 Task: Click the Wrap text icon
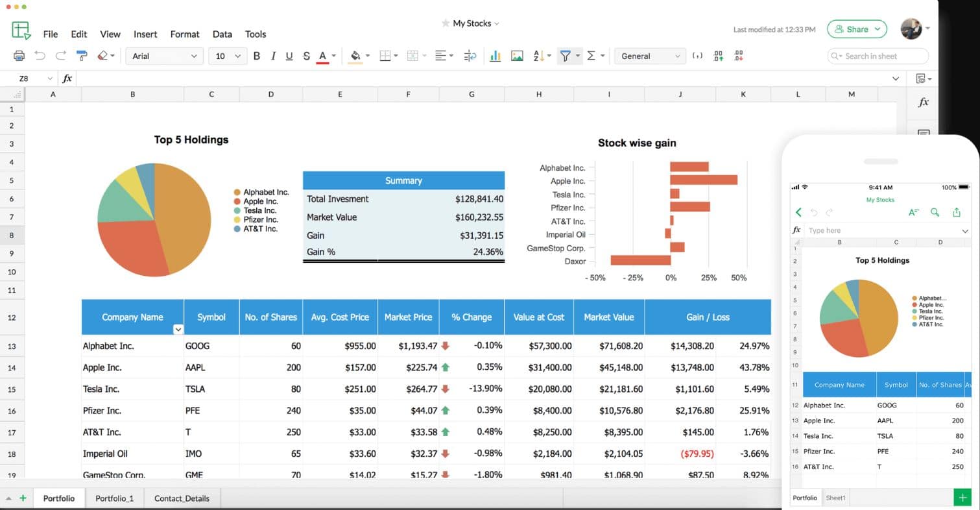click(471, 56)
